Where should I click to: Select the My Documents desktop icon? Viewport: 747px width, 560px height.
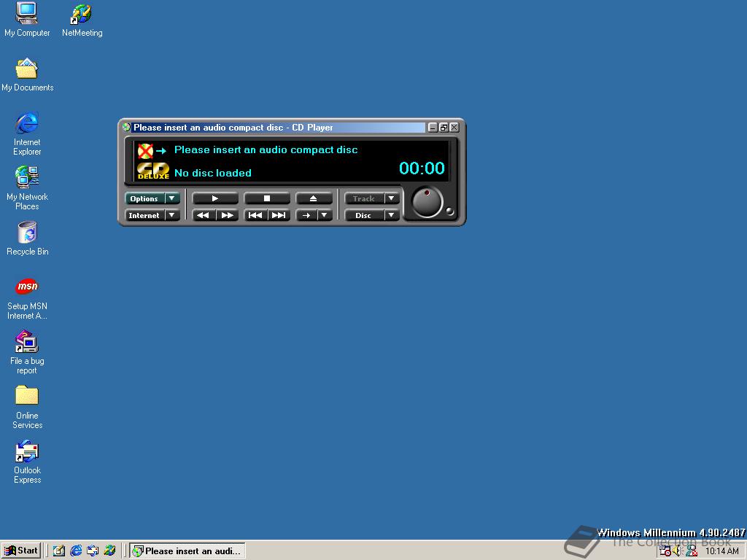click(27, 75)
